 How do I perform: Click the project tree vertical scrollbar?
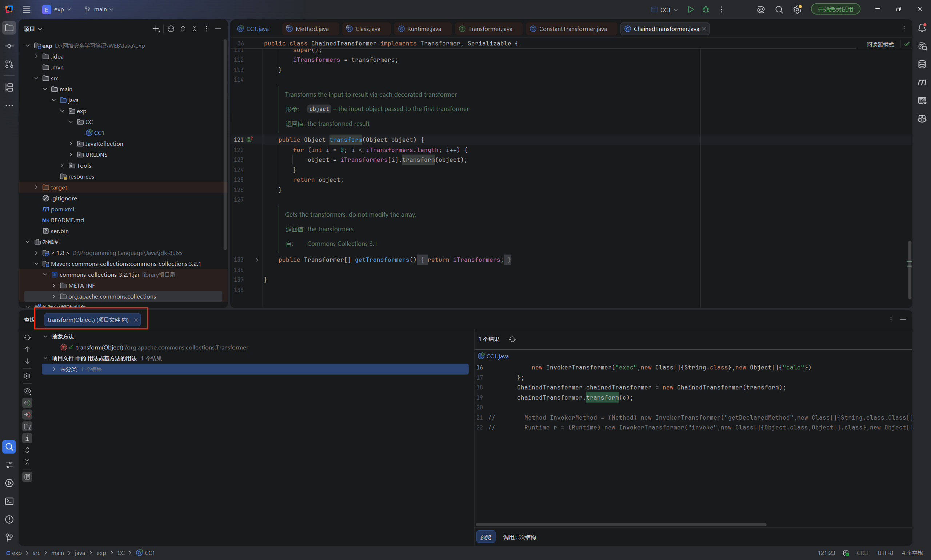pos(225,145)
